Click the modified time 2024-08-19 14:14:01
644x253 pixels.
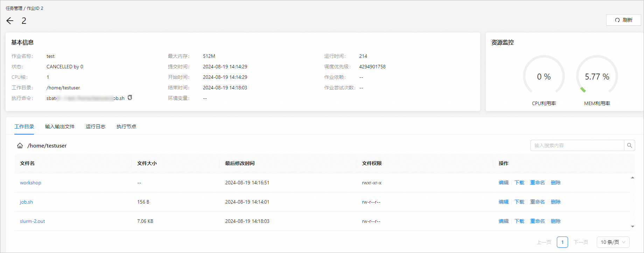(247, 202)
